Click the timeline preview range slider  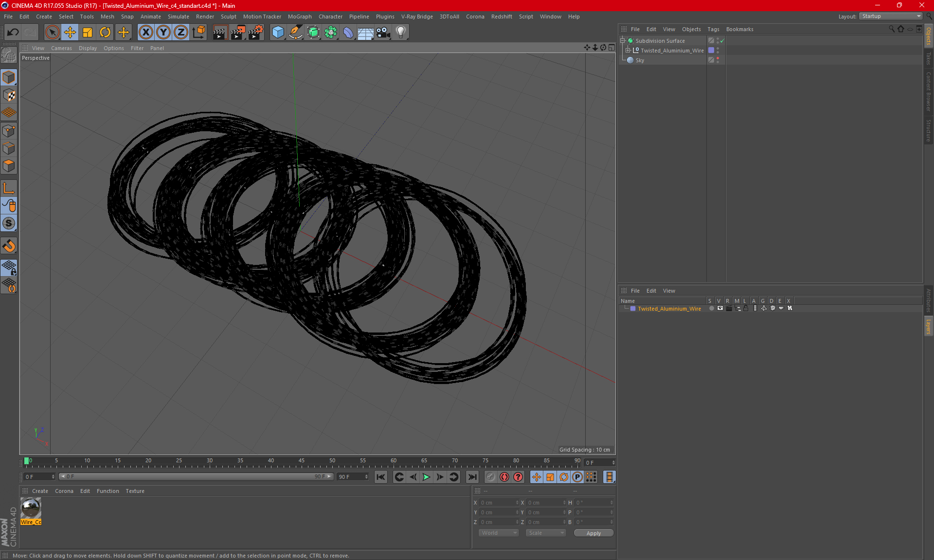(x=196, y=476)
